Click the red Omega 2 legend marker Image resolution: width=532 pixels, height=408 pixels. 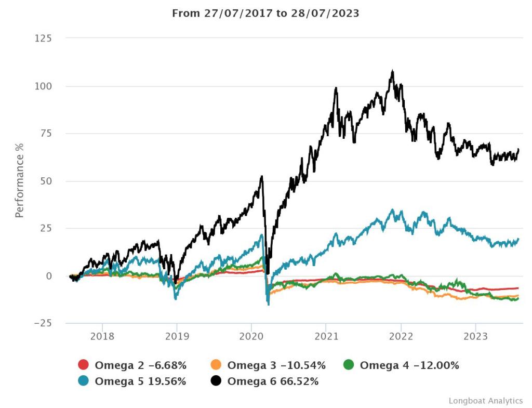[84, 365]
